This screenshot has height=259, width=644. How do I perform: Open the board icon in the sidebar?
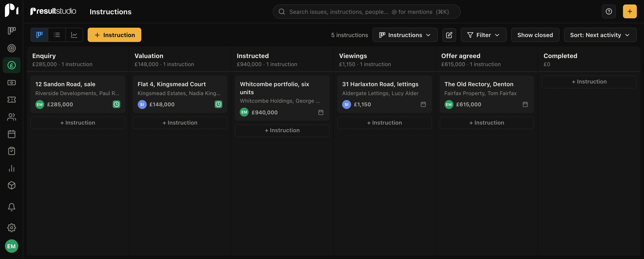[11, 31]
